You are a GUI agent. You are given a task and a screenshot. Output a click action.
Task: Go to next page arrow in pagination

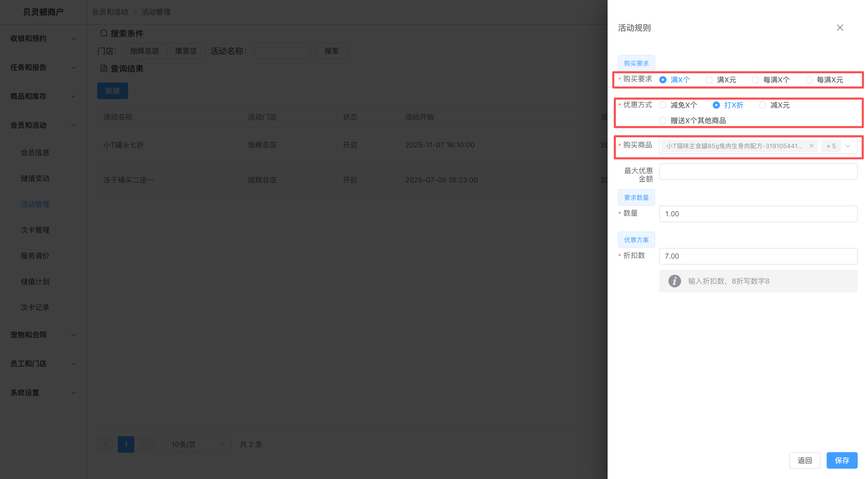pyautogui.click(x=146, y=444)
